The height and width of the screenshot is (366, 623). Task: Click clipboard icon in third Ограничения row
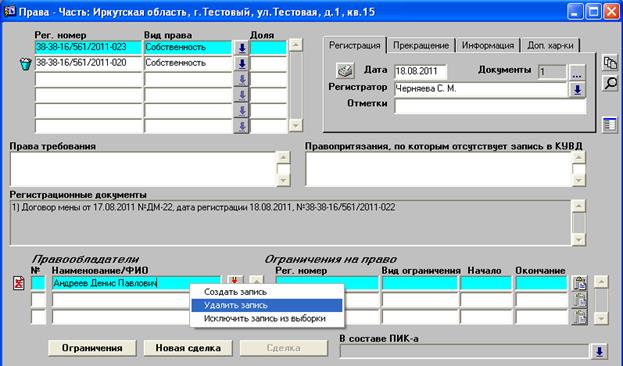579,317
